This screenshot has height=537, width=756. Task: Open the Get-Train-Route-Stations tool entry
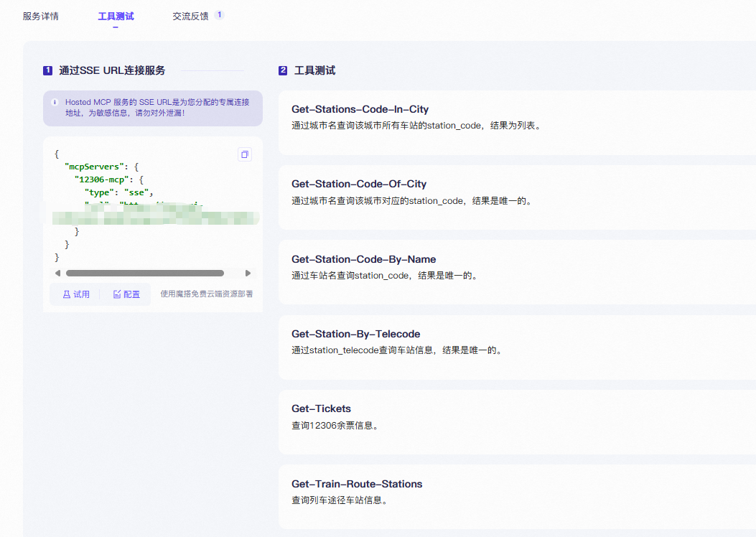point(513,492)
